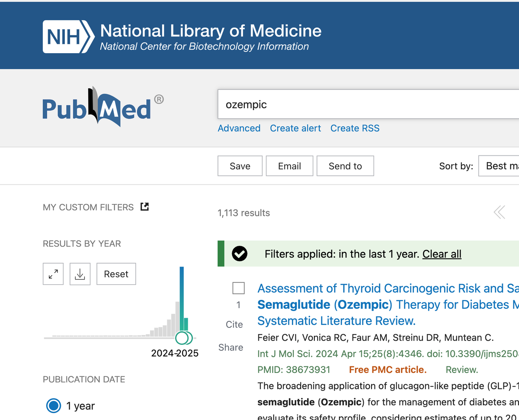
Task: Select the 1 year publication date radio
Action: [x=54, y=406]
